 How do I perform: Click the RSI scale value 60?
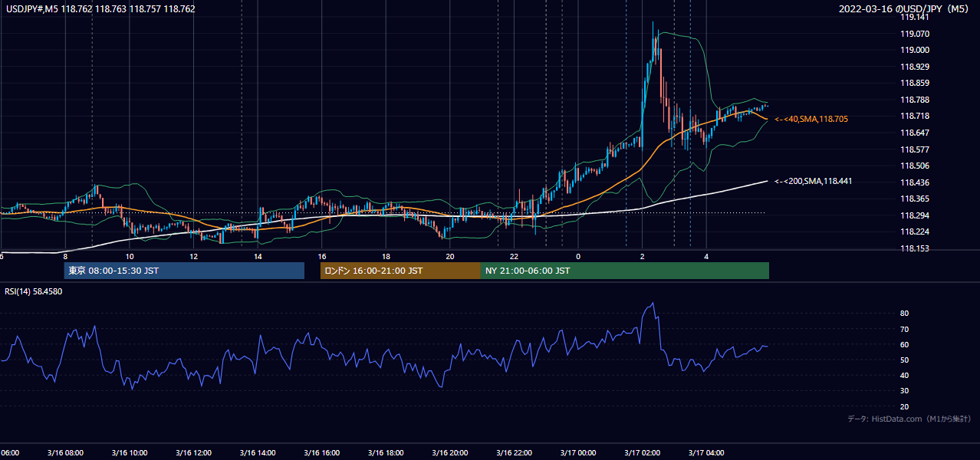click(x=905, y=344)
